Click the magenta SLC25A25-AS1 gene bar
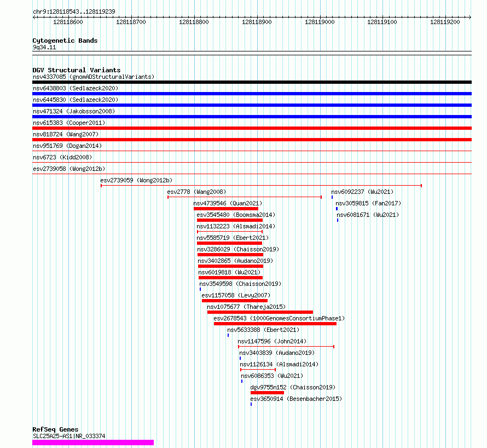This screenshot has width=487, height=448. point(93,443)
